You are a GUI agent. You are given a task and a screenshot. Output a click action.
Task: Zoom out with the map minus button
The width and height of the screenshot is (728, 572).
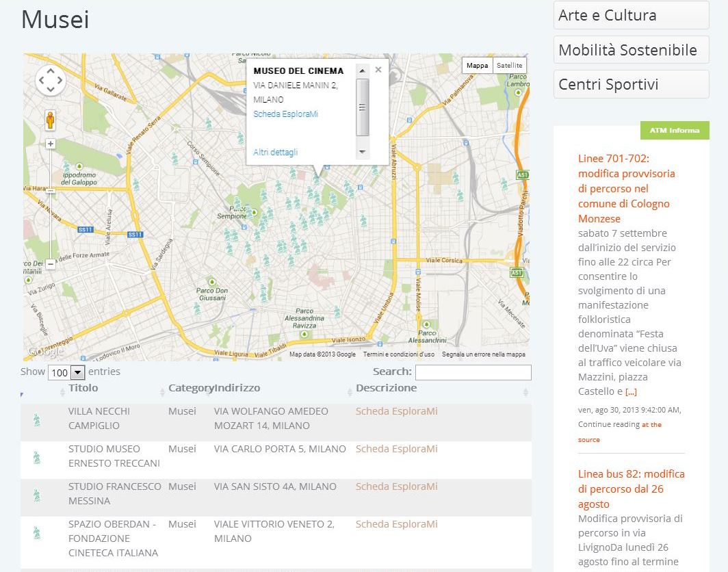[50, 263]
